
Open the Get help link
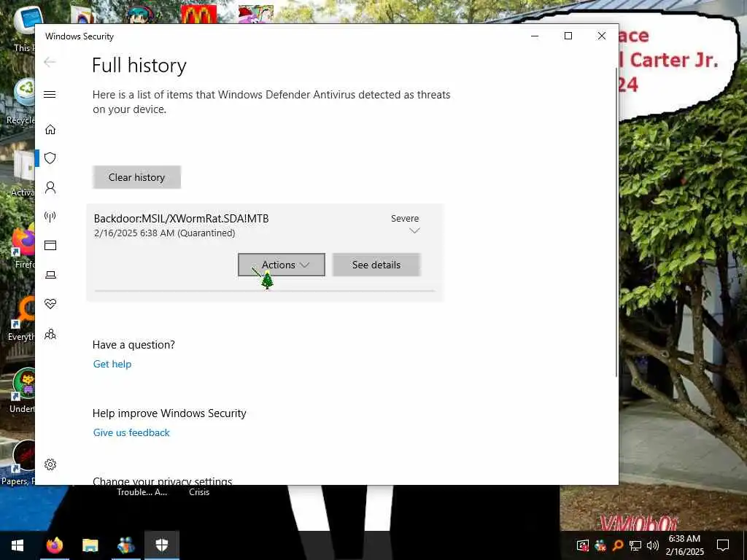(x=112, y=365)
